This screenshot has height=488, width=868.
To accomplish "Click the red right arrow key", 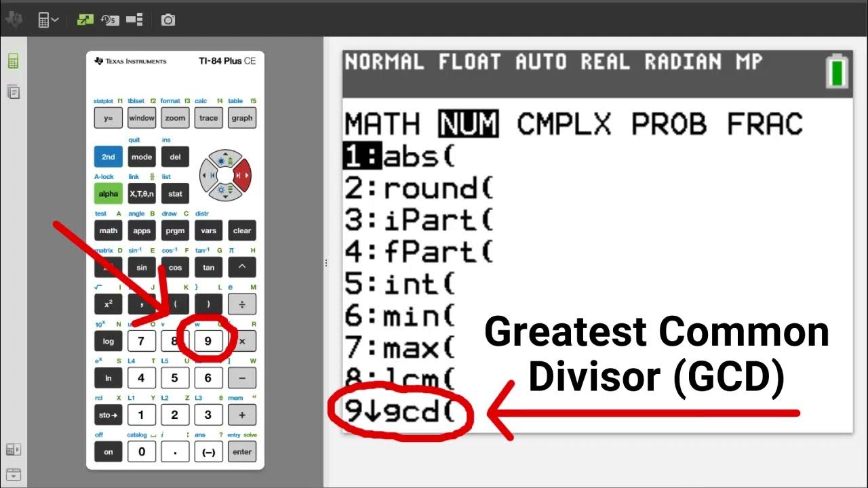I will point(242,176).
